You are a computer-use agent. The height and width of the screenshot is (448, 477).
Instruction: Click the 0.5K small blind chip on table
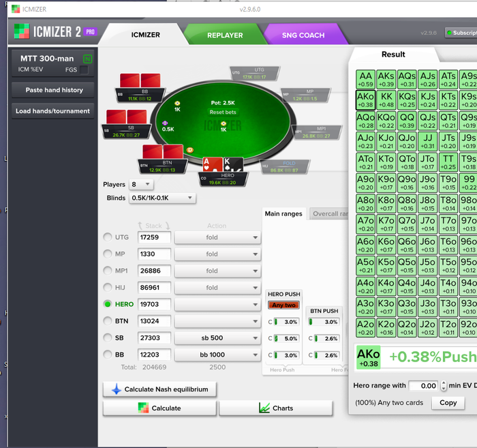coord(165,123)
